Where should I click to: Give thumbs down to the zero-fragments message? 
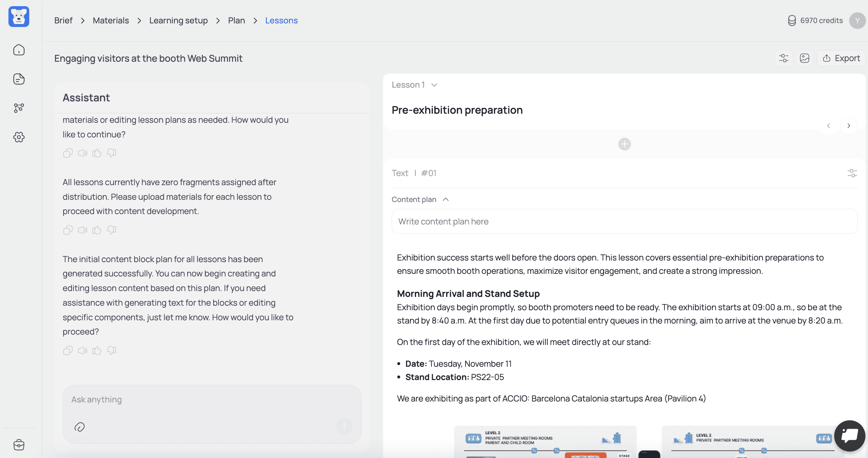click(112, 230)
